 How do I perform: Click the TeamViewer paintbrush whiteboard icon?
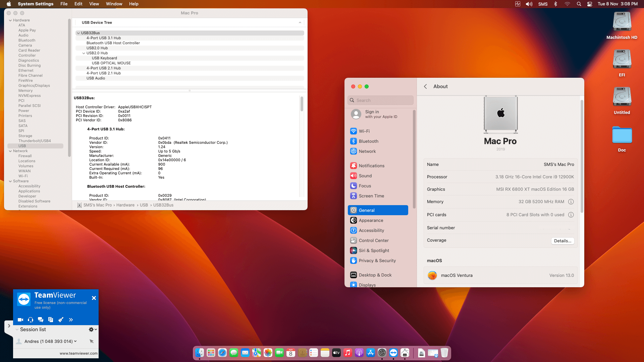[61, 320]
